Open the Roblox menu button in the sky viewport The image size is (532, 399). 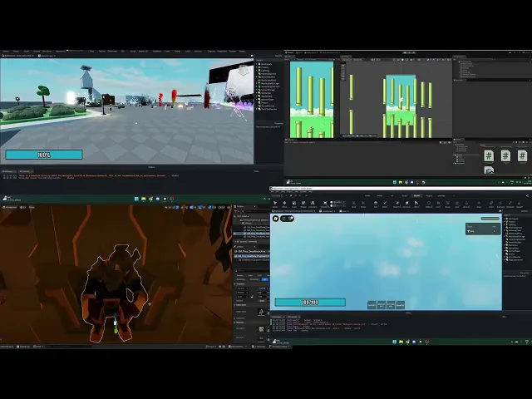coord(276,219)
